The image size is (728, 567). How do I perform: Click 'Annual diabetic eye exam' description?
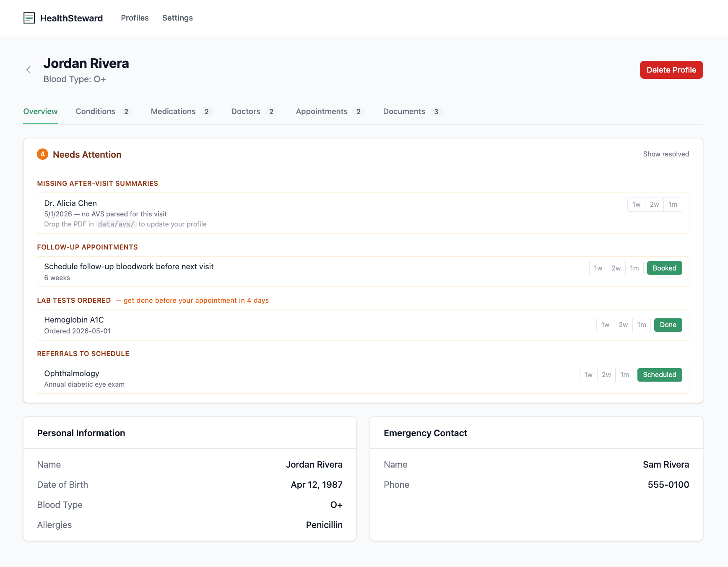pos(84,385)
